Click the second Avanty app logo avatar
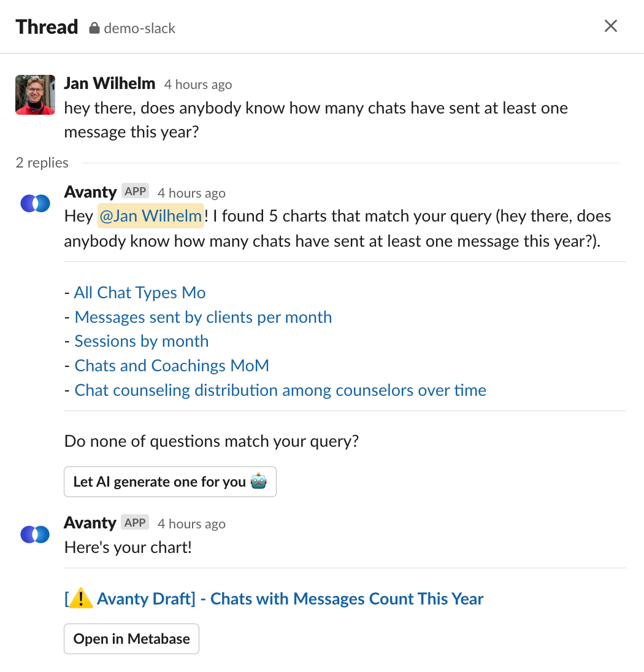The width and height of the screenshot is (644, 672). point(35,535)
